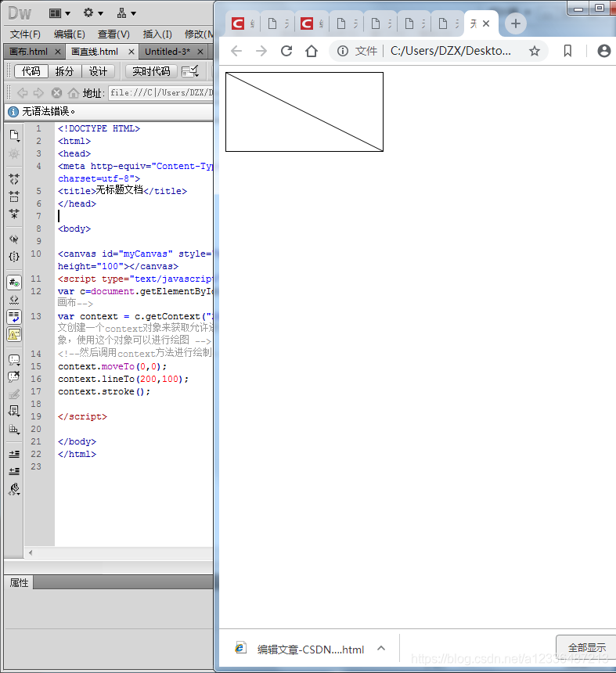Open browser bookmarks icon
The height and width of the screenshot is (673, 616).
[x=567, y=51]
